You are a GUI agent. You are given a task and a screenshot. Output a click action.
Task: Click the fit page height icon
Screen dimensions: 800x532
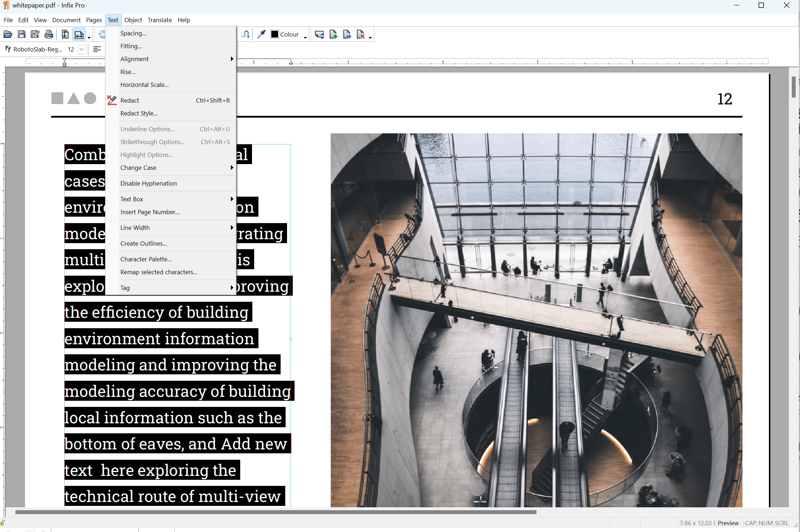click(x=65, y=34)
